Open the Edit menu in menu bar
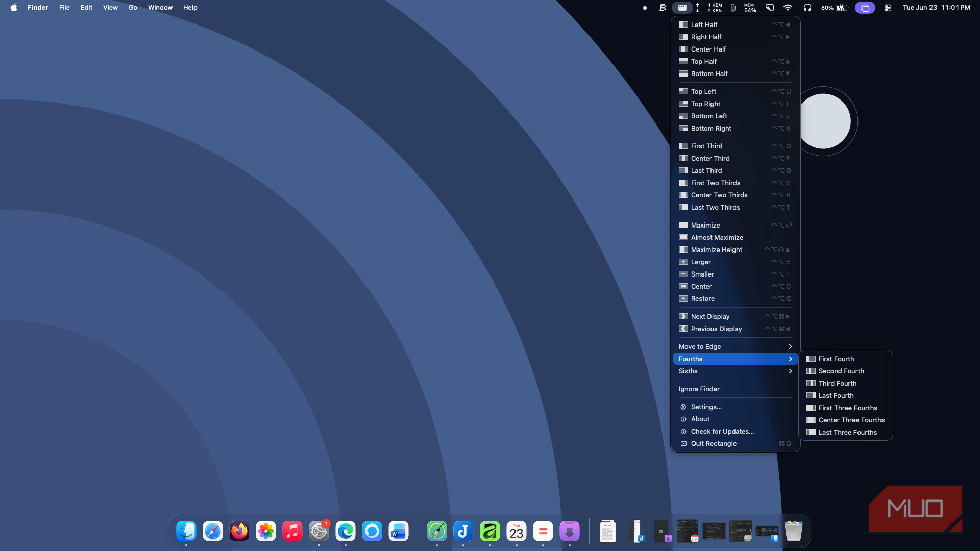Screen dimensions: 980x551 86,8
